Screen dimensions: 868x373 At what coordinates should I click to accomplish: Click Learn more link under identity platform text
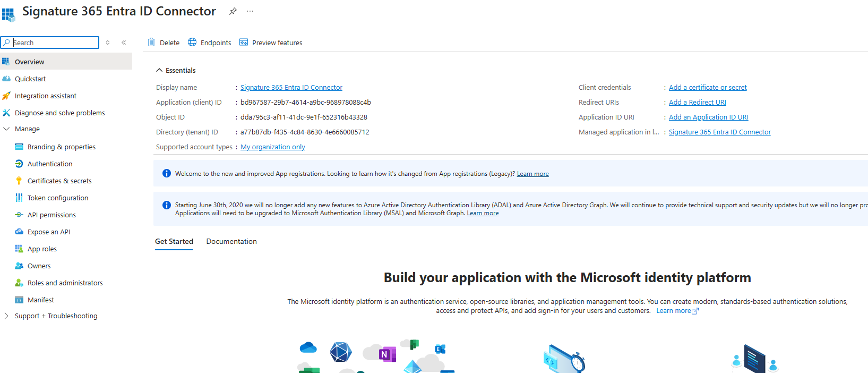click(677, 311)
